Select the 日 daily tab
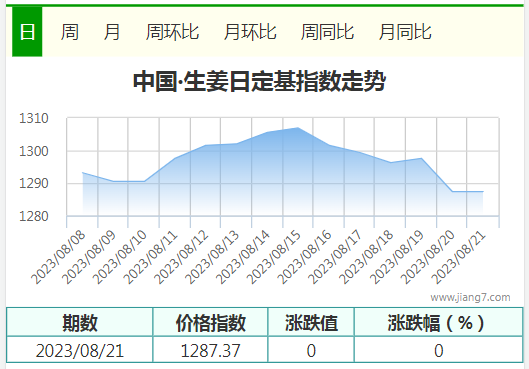The width and height of the screenshot is (529, 369). point(27,32)
